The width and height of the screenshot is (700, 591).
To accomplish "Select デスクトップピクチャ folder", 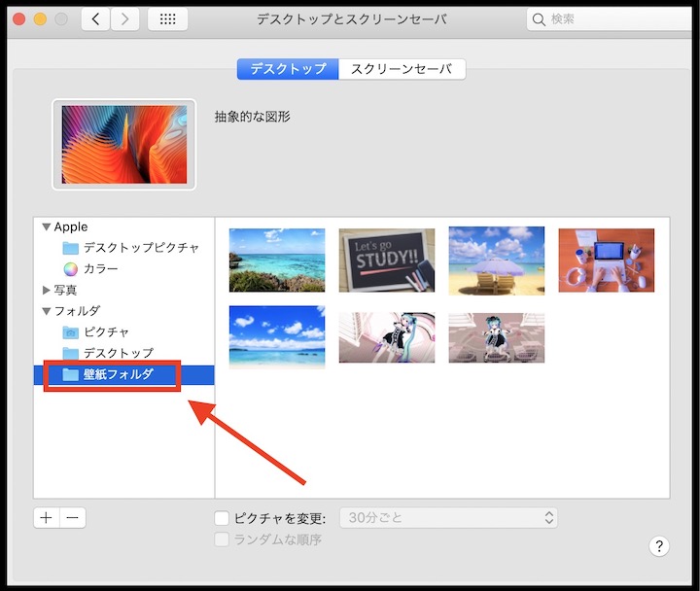I will [124, 247].
